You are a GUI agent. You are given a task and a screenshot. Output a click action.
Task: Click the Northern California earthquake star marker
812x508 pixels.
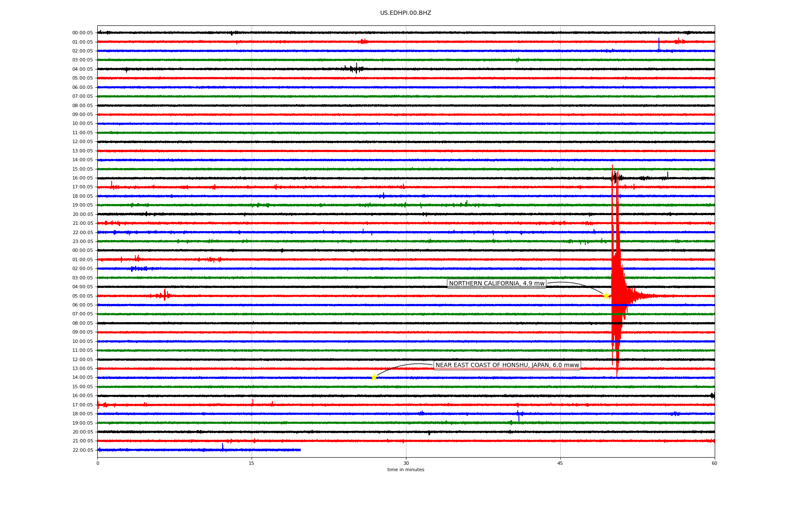click(606, 296)
